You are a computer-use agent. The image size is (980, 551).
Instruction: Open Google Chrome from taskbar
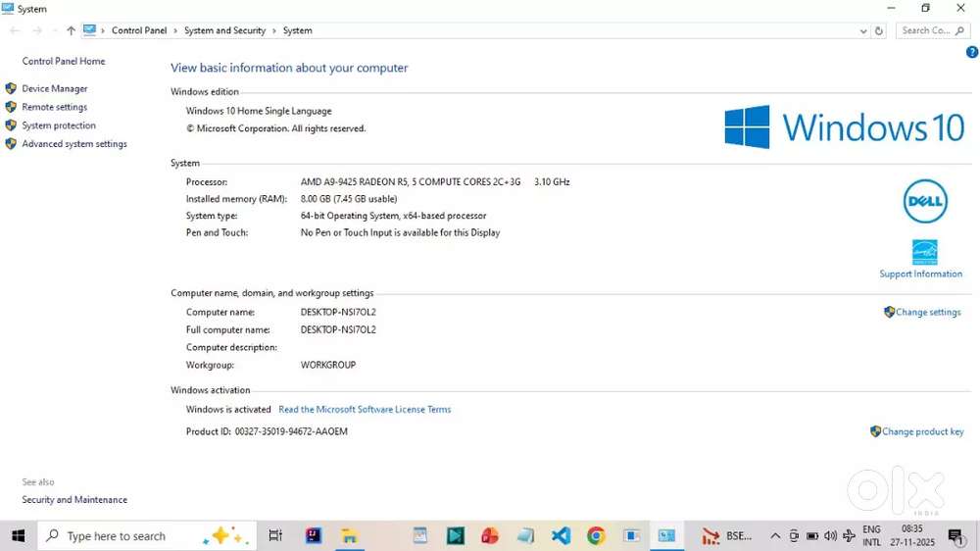(x=596, y=536)
